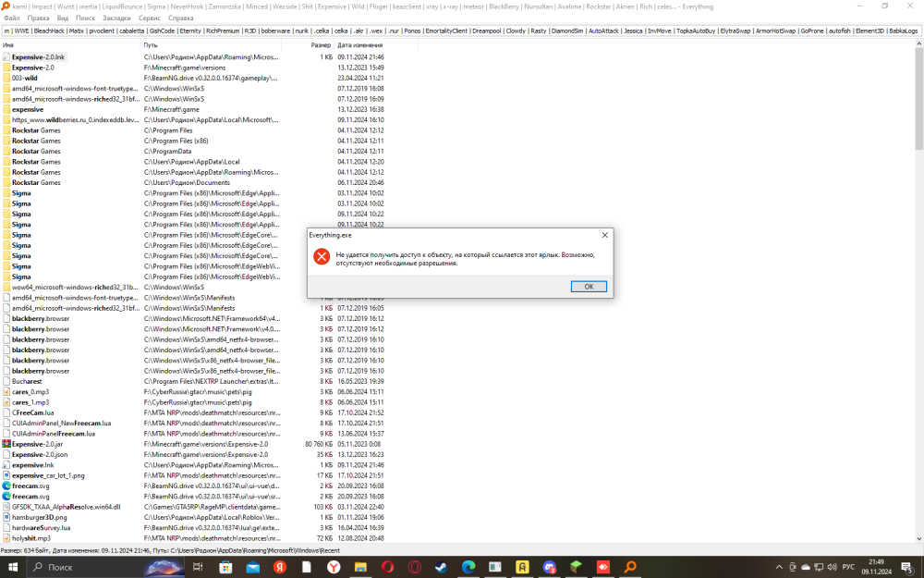Select the cares_0.mp3 audio file icon
Viewport: 924px width, 578px height.
6,391
